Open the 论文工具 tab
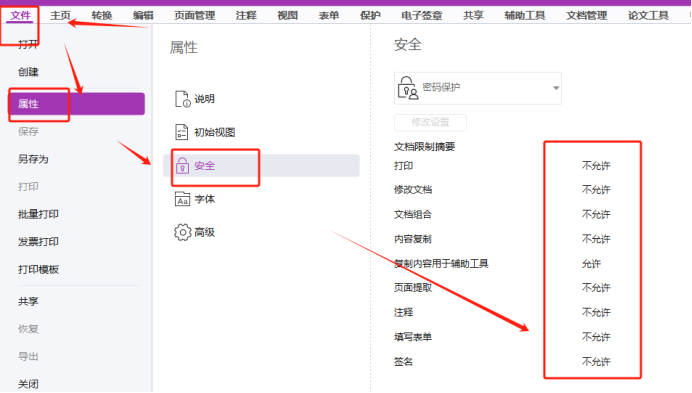The height and width of the screenshot is (393, 692). coord(648,16)
